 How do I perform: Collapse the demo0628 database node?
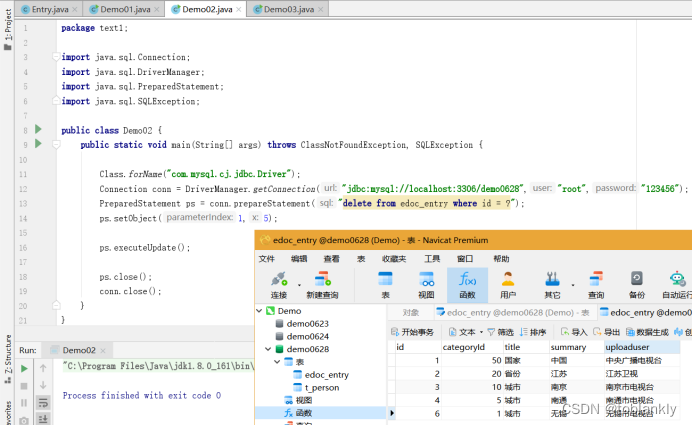(268, 349)
